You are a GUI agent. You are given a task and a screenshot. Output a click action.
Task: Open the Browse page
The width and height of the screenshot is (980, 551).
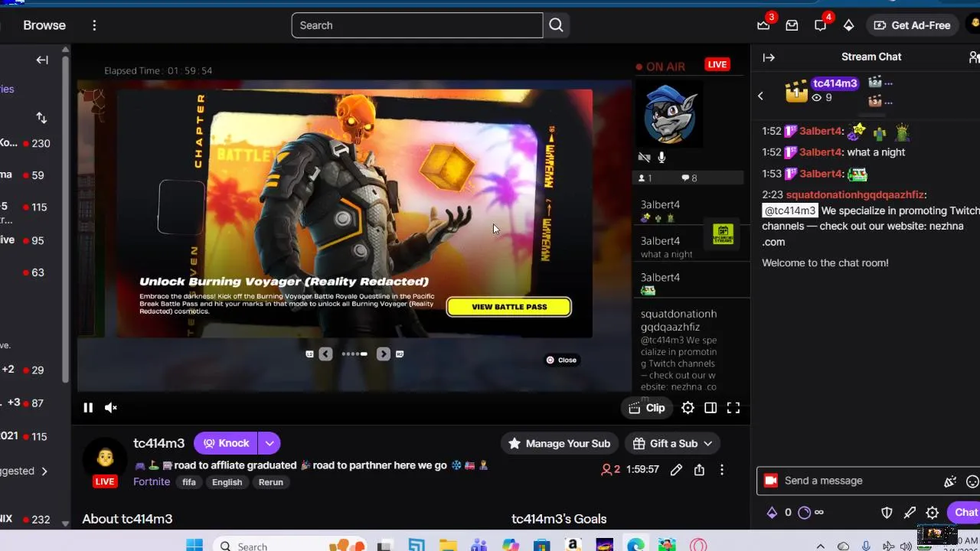coord(44,25)
